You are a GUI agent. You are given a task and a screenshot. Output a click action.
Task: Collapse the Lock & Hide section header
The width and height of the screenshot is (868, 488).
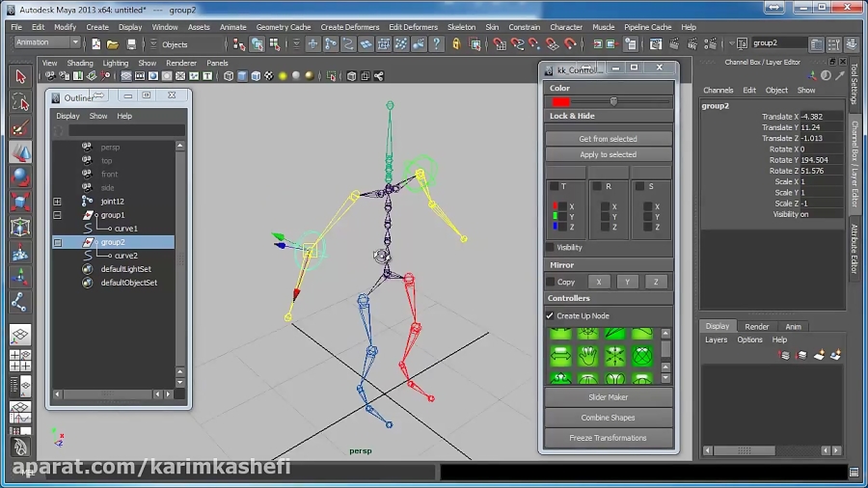point(609,116)
